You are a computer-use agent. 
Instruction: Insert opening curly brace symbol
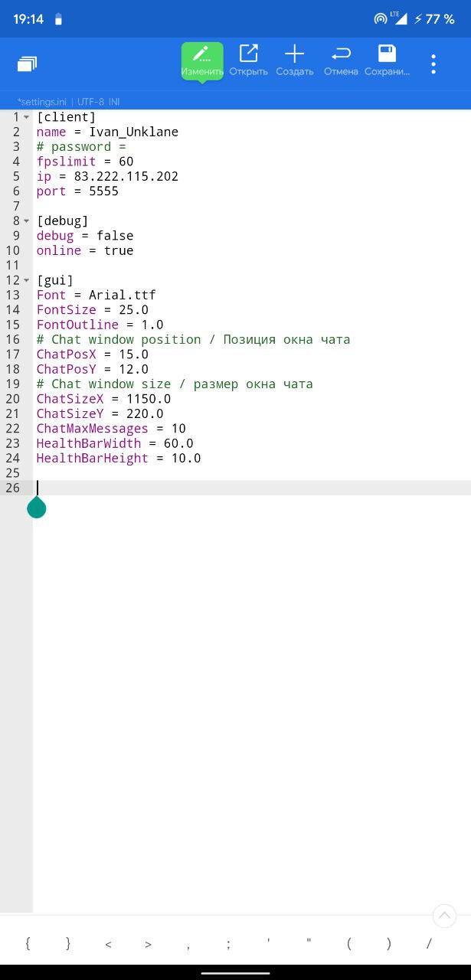click(28, 944)
